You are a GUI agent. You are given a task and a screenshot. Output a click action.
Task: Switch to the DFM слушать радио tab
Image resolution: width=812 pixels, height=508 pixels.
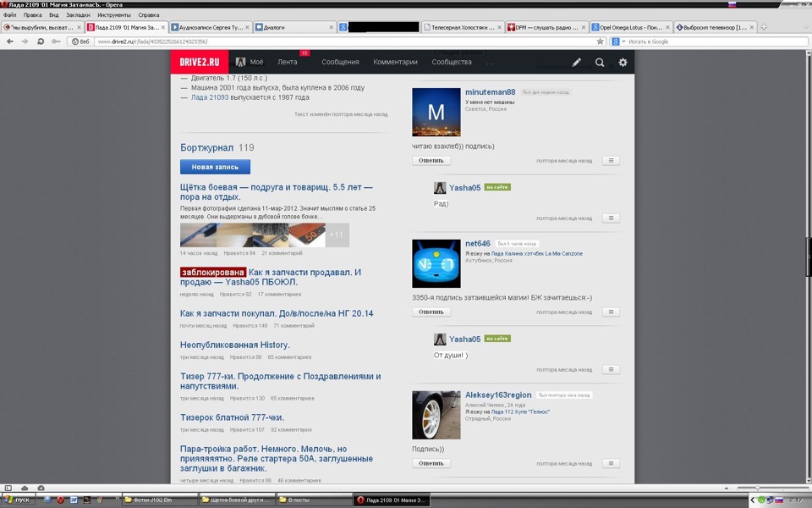(547, 27)
